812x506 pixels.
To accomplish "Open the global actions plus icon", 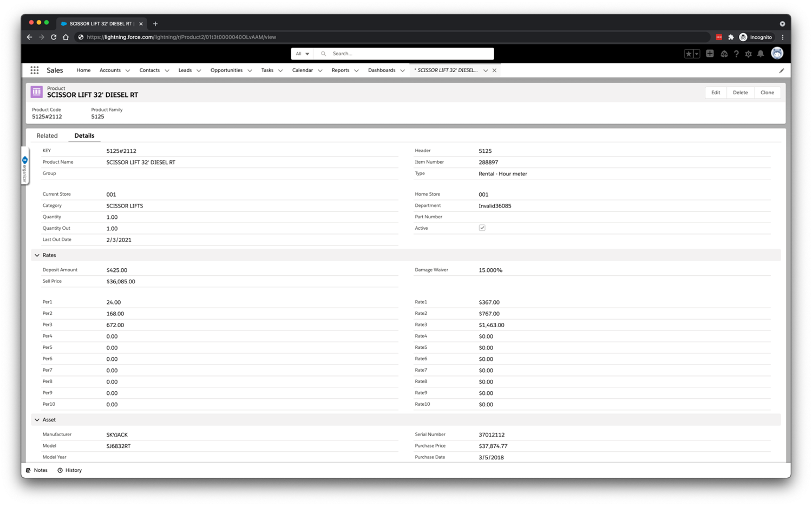I will click(x=710, y=54).
